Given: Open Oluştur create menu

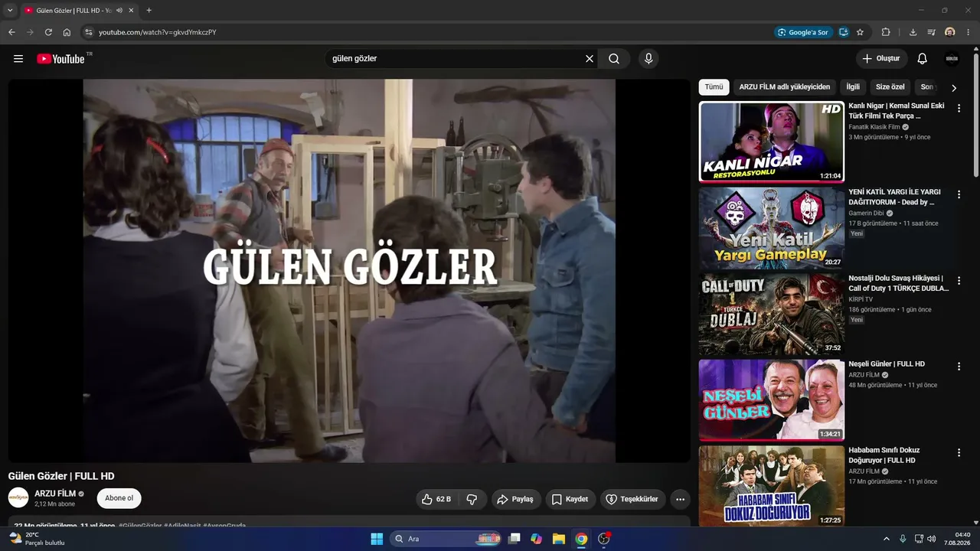Looking at the screenshot, I should tap(881, 59).
